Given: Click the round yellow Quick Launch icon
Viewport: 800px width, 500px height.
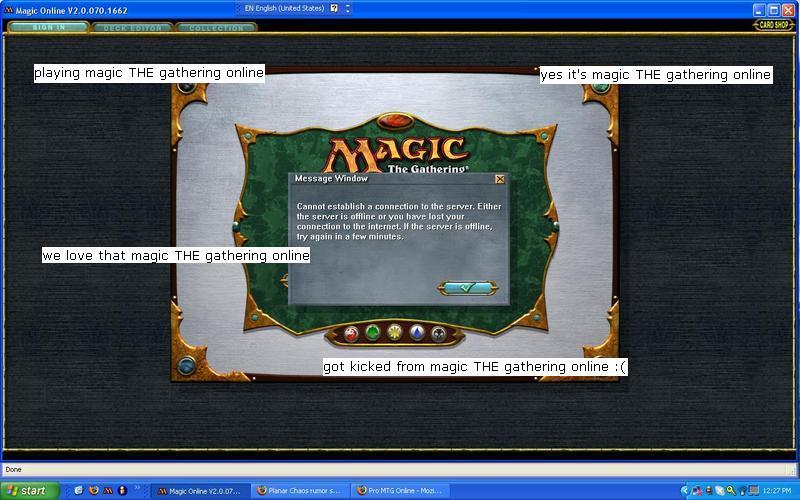Looking at the screenshot, I should 122,491.
